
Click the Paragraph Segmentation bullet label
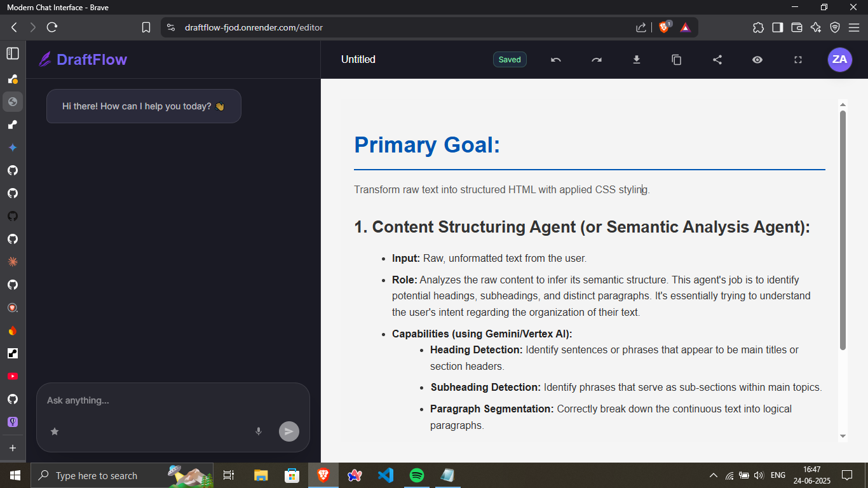tap(492, 409)
